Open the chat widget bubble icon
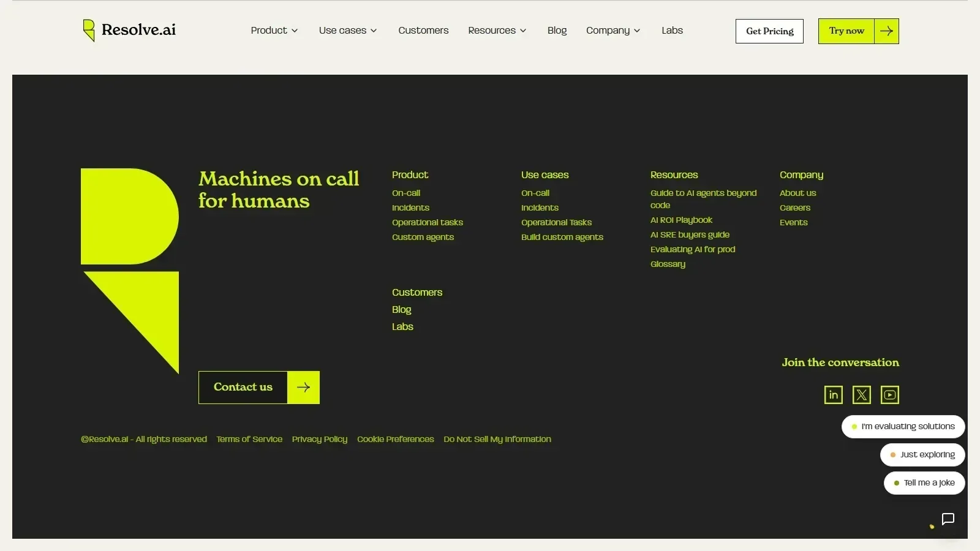Image resolution: width=980 pixels, height=551 pixels. [948, 519]
